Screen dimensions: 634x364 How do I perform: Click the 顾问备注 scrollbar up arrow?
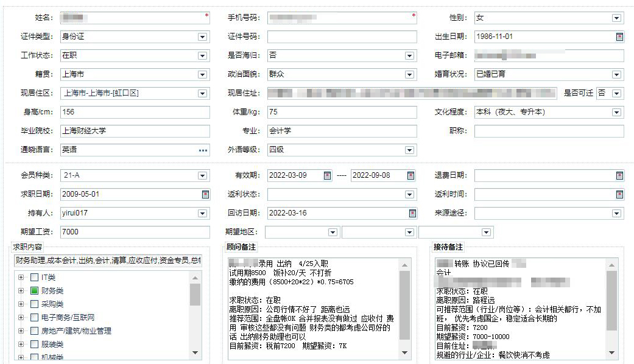(x=405, y=265)
